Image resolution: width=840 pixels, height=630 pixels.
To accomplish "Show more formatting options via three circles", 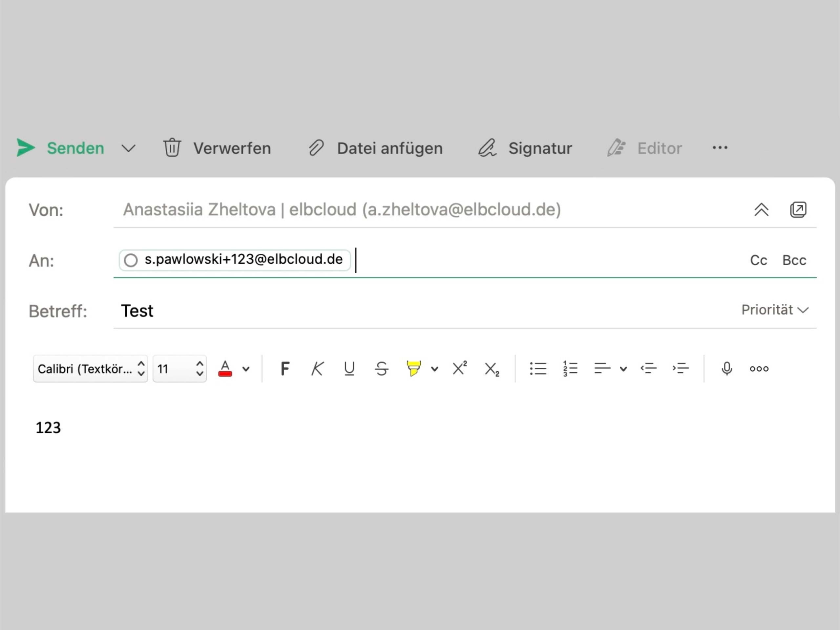I will (759, 369).
